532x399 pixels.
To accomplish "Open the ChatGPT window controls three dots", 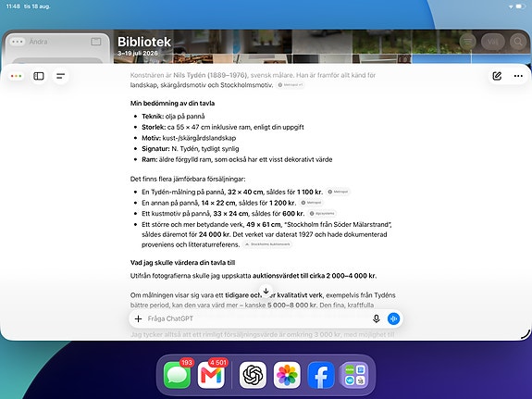I will click(x=17, y=76).
